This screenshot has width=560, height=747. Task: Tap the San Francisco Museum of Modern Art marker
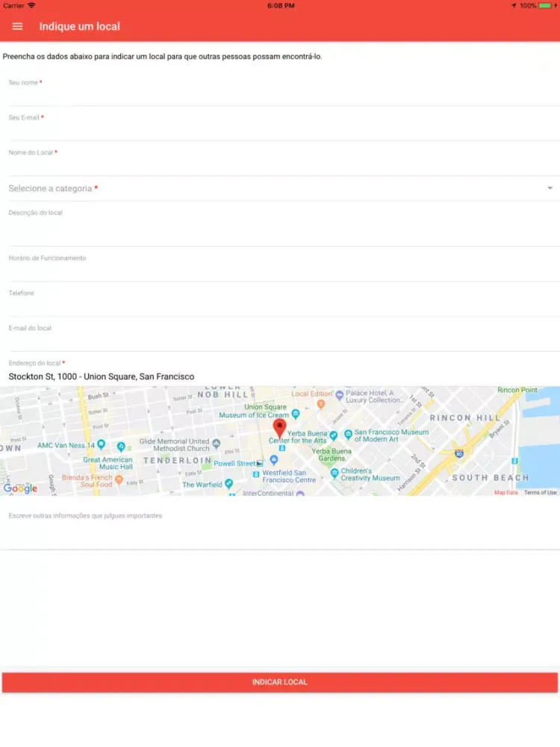click(348, 434)
